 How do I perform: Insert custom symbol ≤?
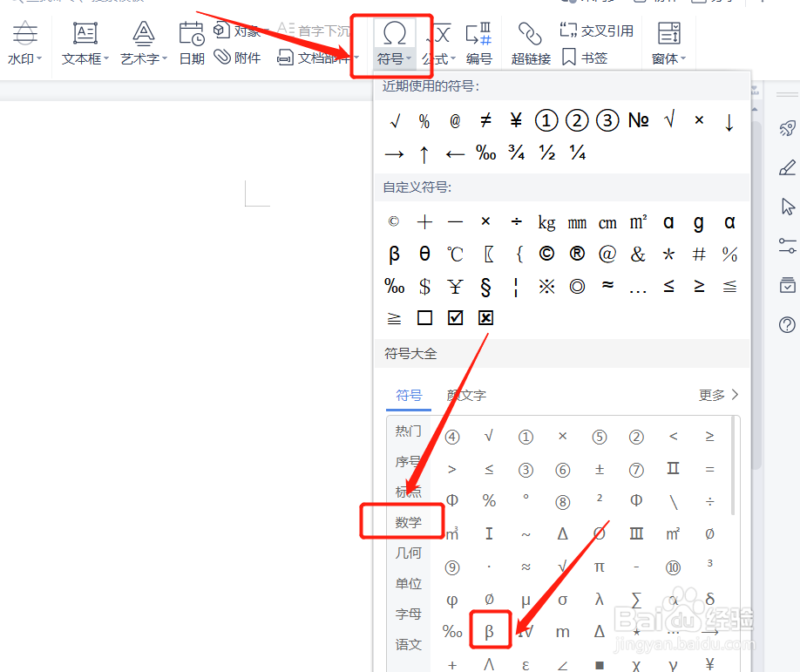[x=669, y=286]
